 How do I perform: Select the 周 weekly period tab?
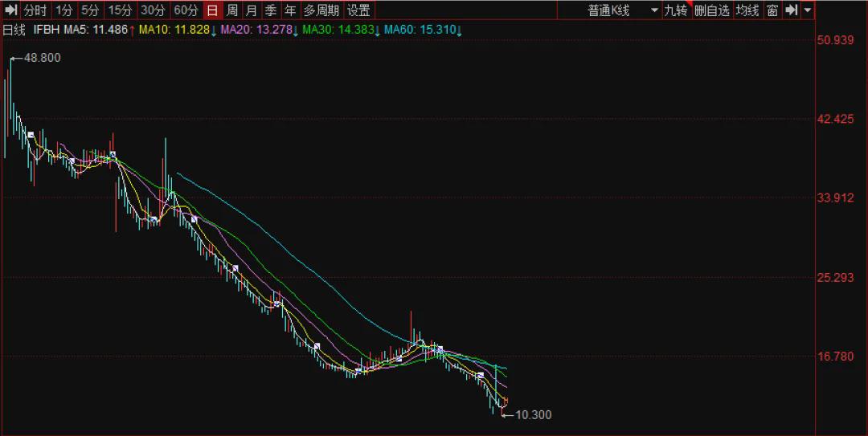(232, 10)
